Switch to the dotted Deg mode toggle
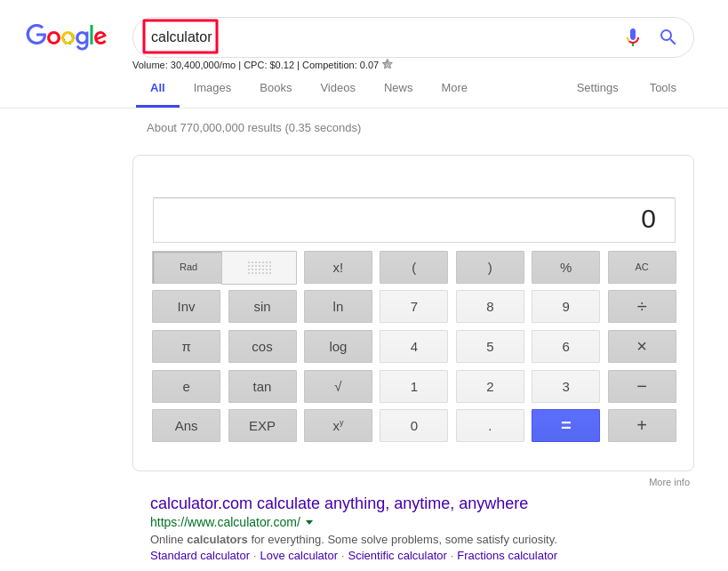Viewport: 728px width, 571px height. 259,268
